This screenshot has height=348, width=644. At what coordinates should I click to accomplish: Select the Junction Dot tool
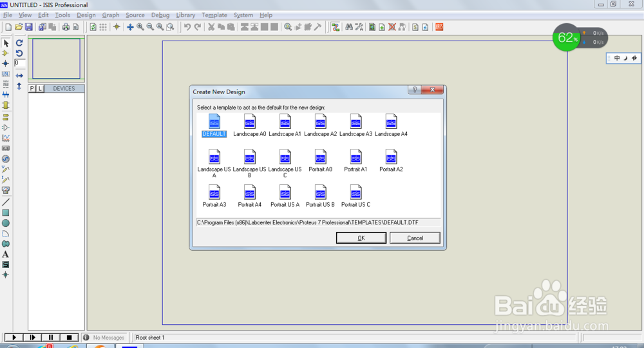tap(6, 64)
